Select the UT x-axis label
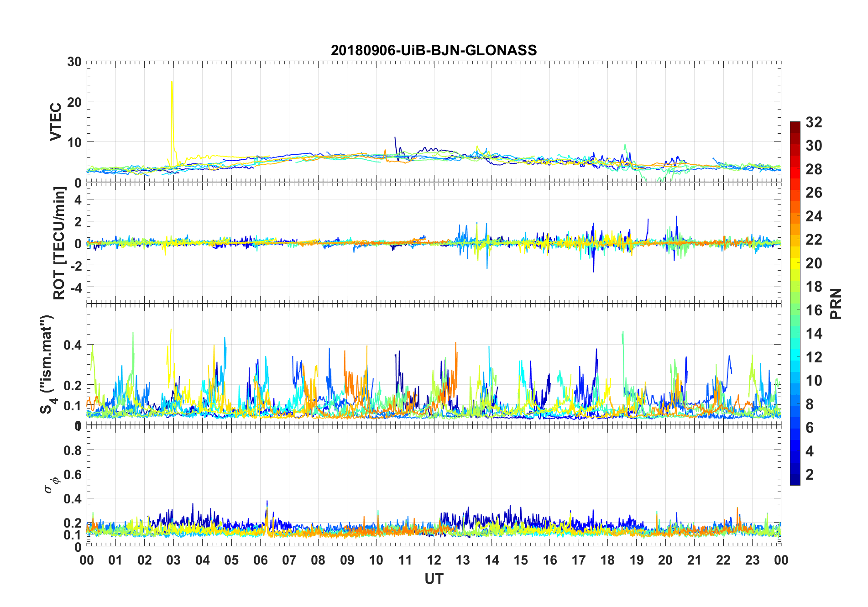 (x=434, y=579)
